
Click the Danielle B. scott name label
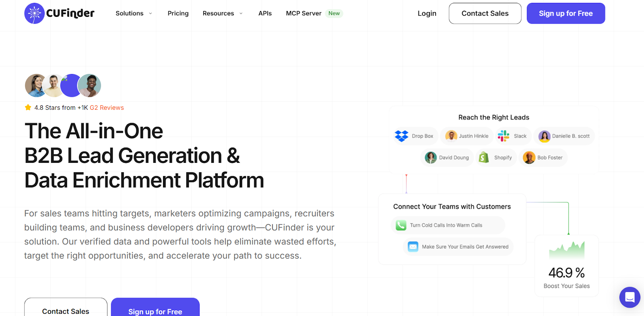coord(571,136)
